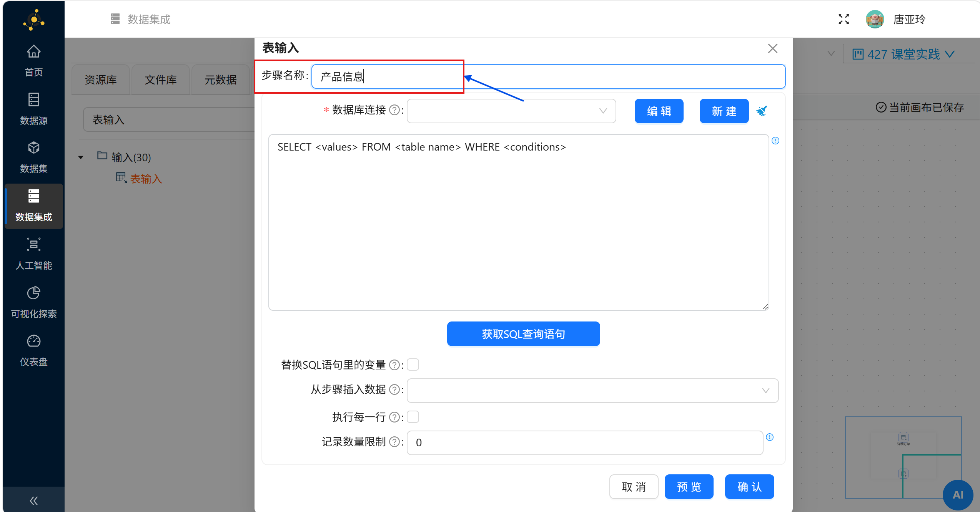This screenshot has width=980, height=512.
Task: Select the 人工智能 sidebar icon
Action: [33, 244]
